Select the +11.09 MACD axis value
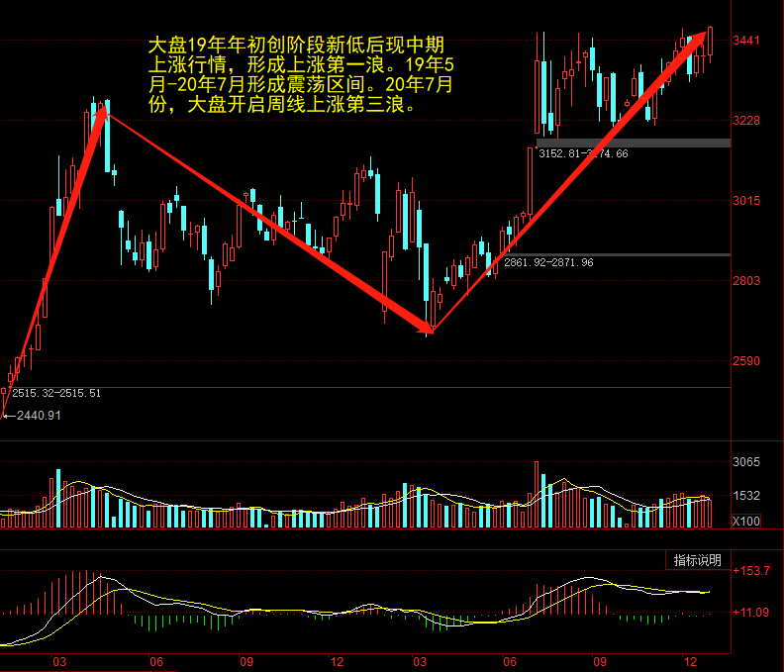 [751, 613]
